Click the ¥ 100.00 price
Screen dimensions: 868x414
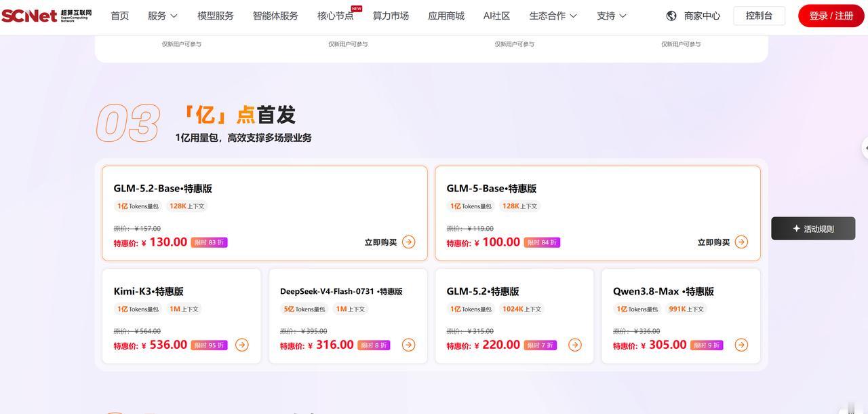pos(497,242)
